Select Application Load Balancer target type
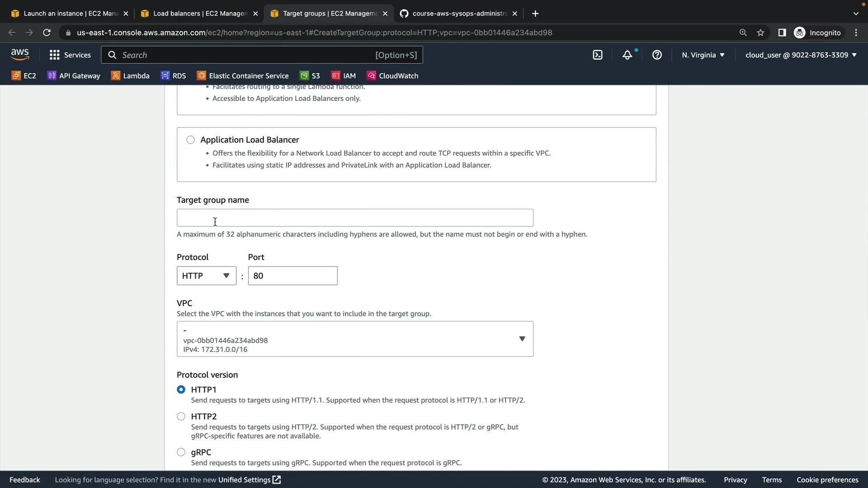The image size is (868, 488). (x=190, y=140)
